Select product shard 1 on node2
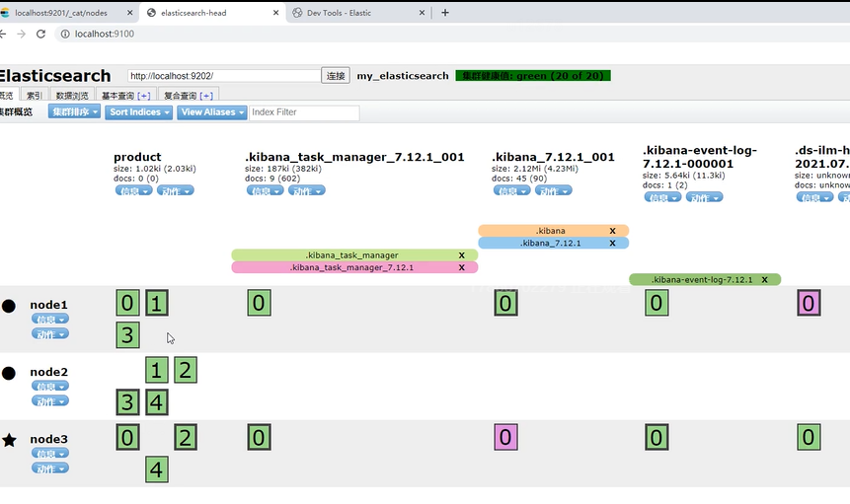This screenshot has height=504, width=850. 157,370
